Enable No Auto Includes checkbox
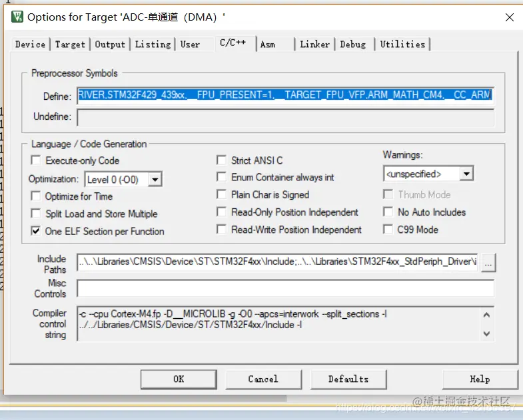523x420 pixels. click(388, 212)
